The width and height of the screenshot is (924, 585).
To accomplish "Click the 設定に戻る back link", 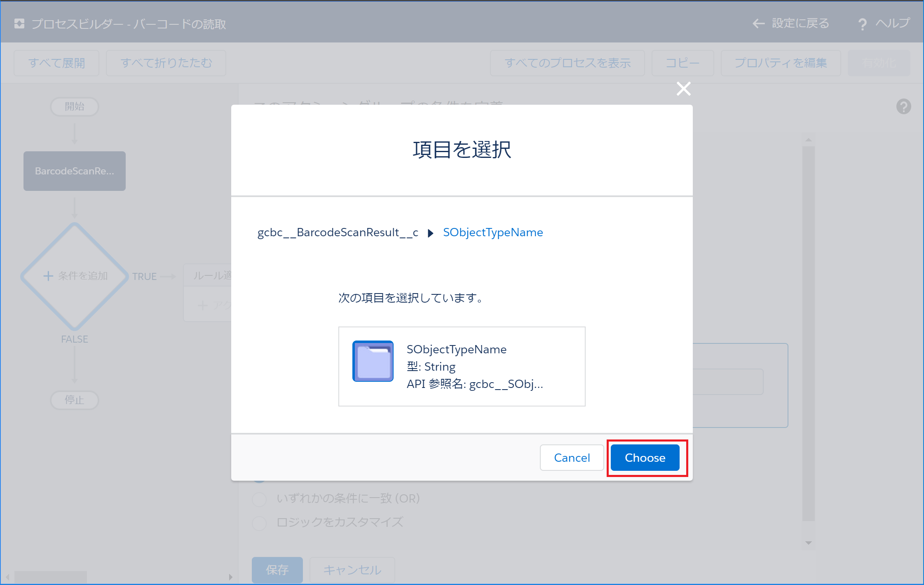I will (800, 23).
